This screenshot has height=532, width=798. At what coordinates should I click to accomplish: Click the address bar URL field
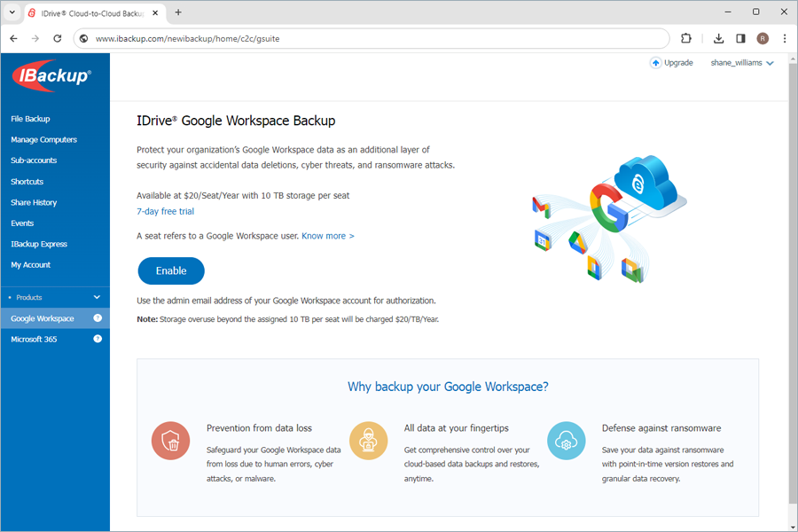point(372,38)
